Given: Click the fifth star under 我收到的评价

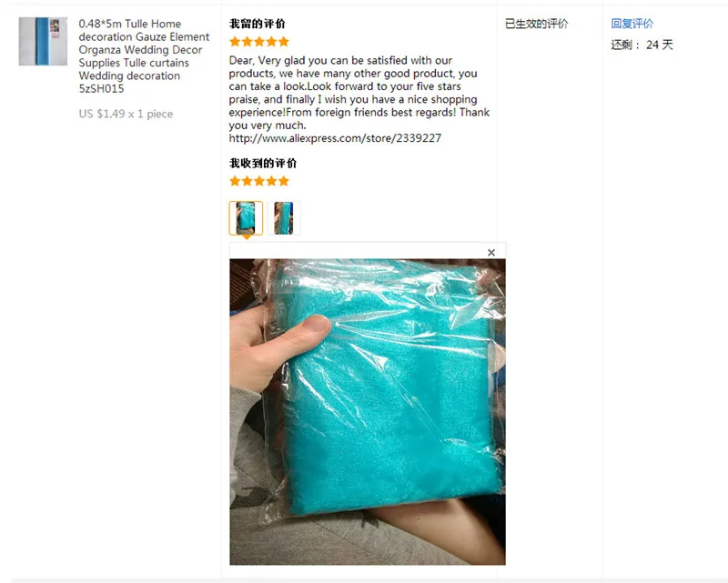Looking at the screenshot, I should coord(284,181).
